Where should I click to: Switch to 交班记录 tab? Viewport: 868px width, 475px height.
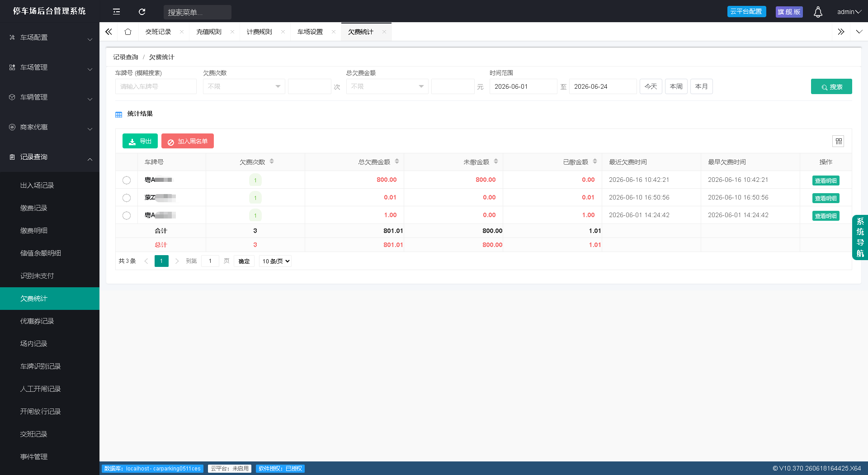point(158,32)
